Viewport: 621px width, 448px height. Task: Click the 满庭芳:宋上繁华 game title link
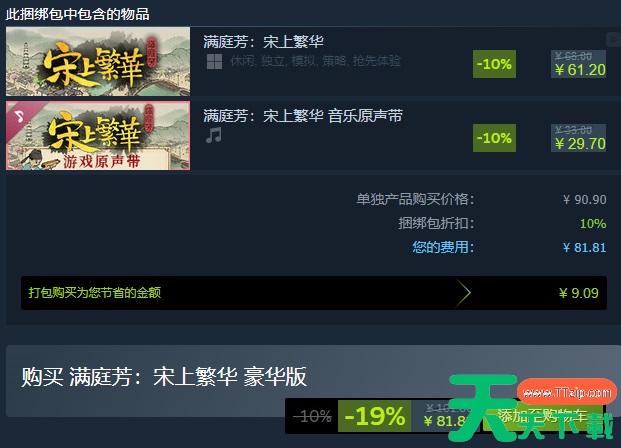point(263,42)
